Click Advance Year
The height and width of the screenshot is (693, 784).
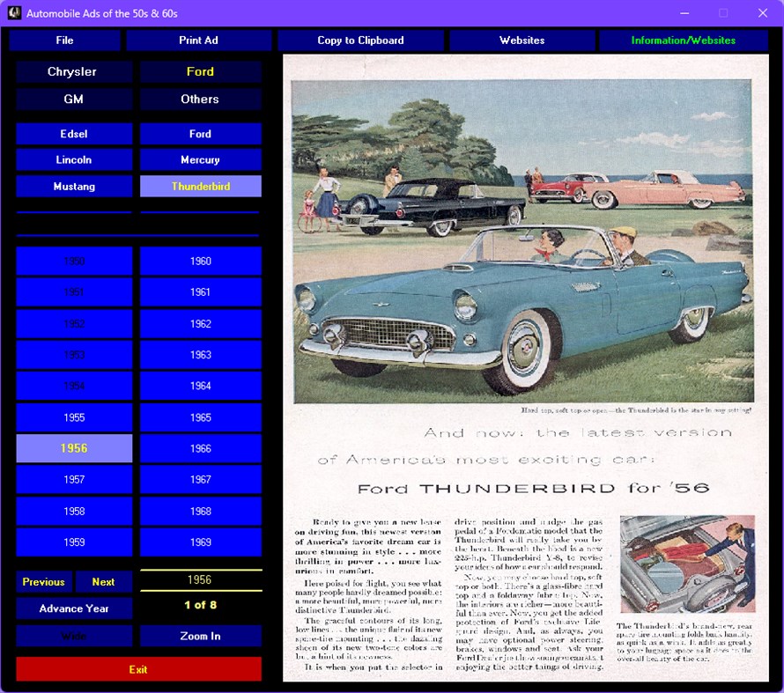coord(73,608)
